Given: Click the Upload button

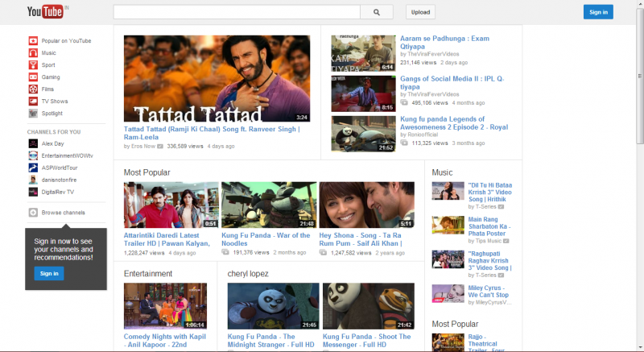Looking at the screenshot, I should [x=420, y=12].
